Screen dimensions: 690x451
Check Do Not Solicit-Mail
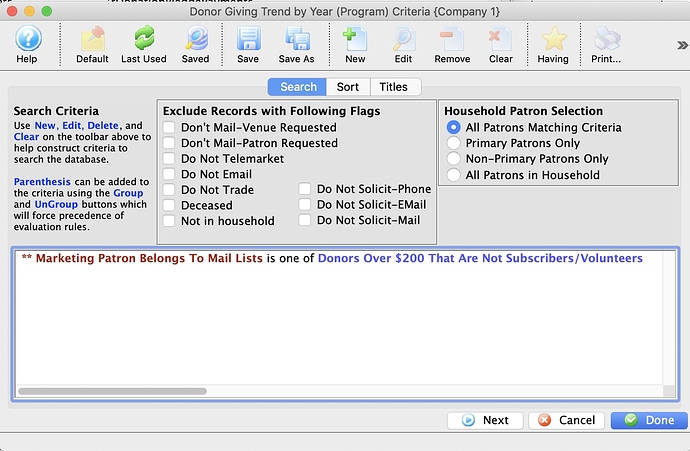coord(305,220)
